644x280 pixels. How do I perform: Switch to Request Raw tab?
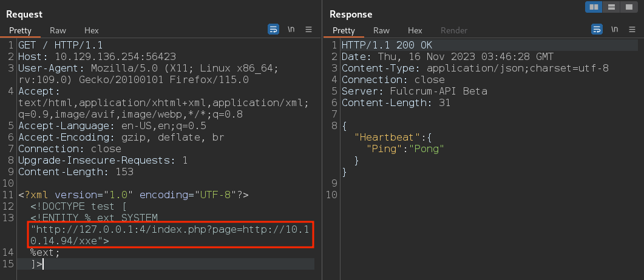pyautogui.click(x=58, y=30)
